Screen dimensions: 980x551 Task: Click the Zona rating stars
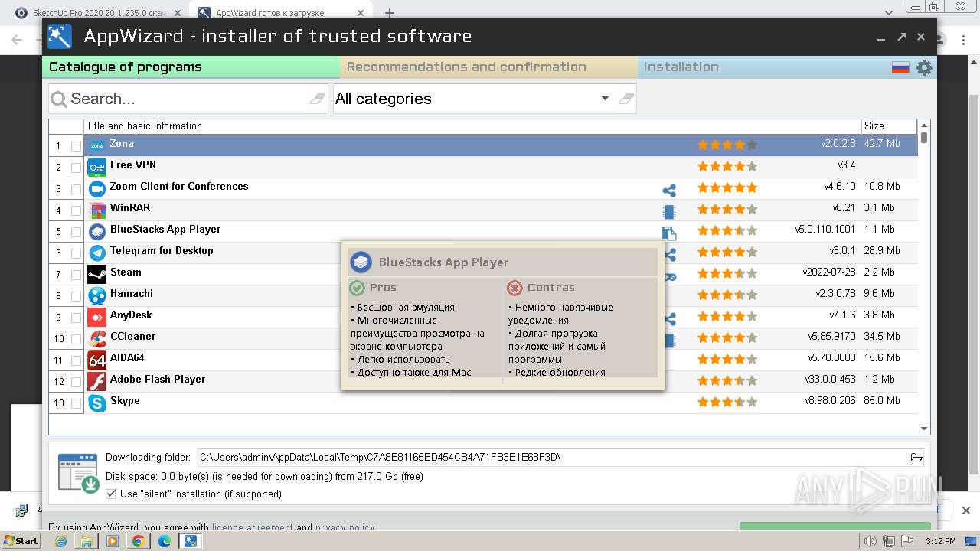[727, 145]
